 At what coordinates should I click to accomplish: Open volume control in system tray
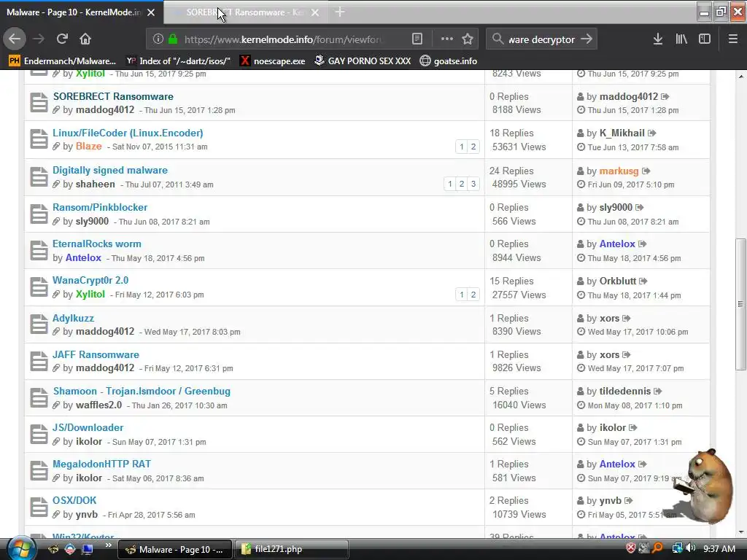690,548
